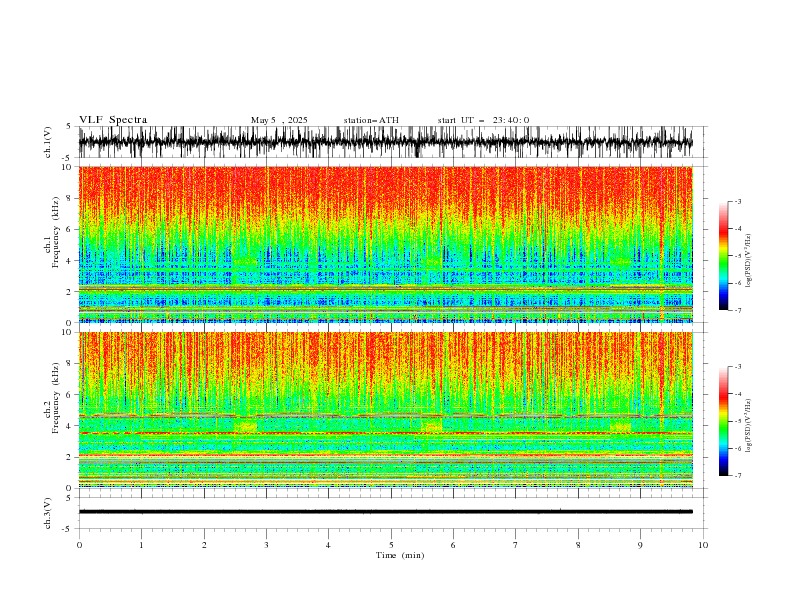This screenshot has width=792, height=612.
Task: Click the lower log(PSD) color bar label
Action: [748, 426]
